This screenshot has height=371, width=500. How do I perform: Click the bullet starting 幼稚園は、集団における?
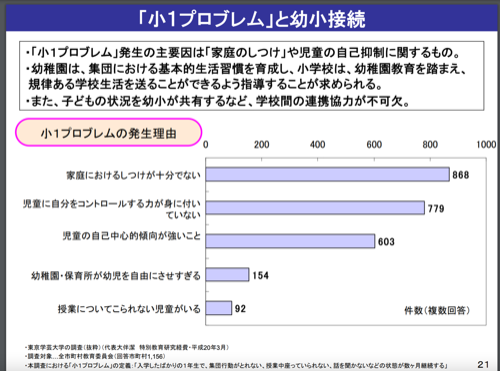[247, 76]
